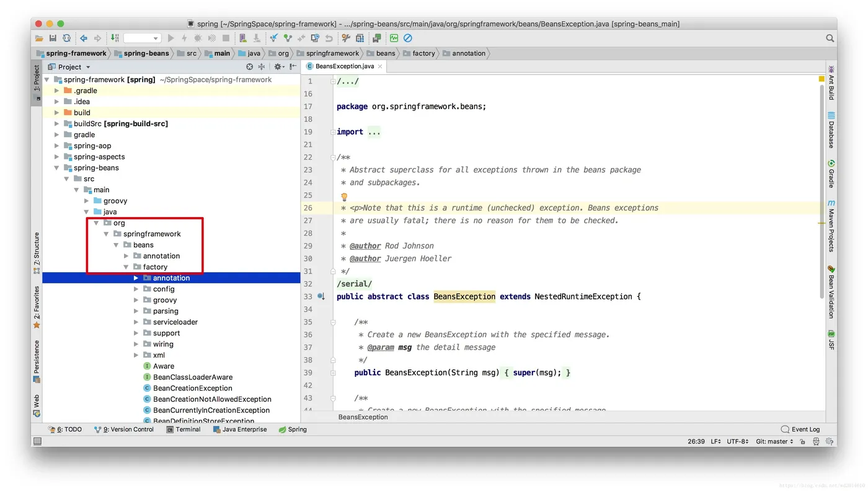Click the green Run play icon
868x491 pixels.
(x=171, y=38)
